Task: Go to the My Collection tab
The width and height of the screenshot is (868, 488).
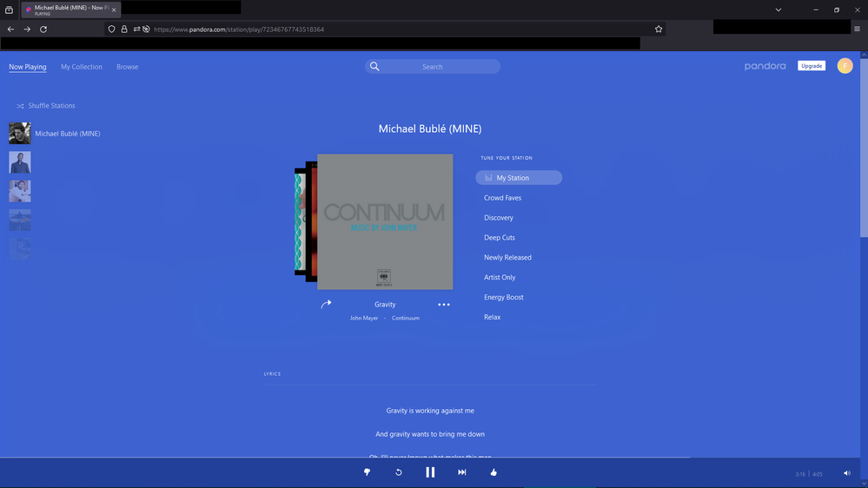Action: [x=82, y=67]
